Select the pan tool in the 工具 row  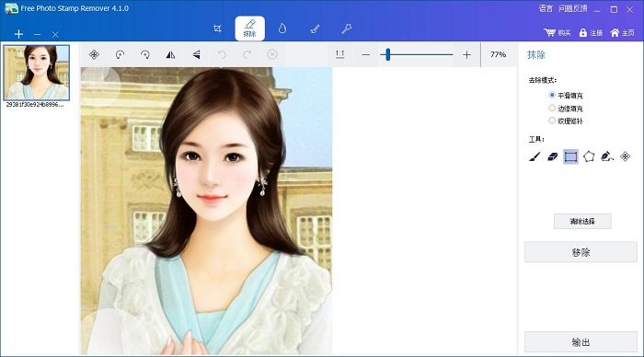coord(625,156)
